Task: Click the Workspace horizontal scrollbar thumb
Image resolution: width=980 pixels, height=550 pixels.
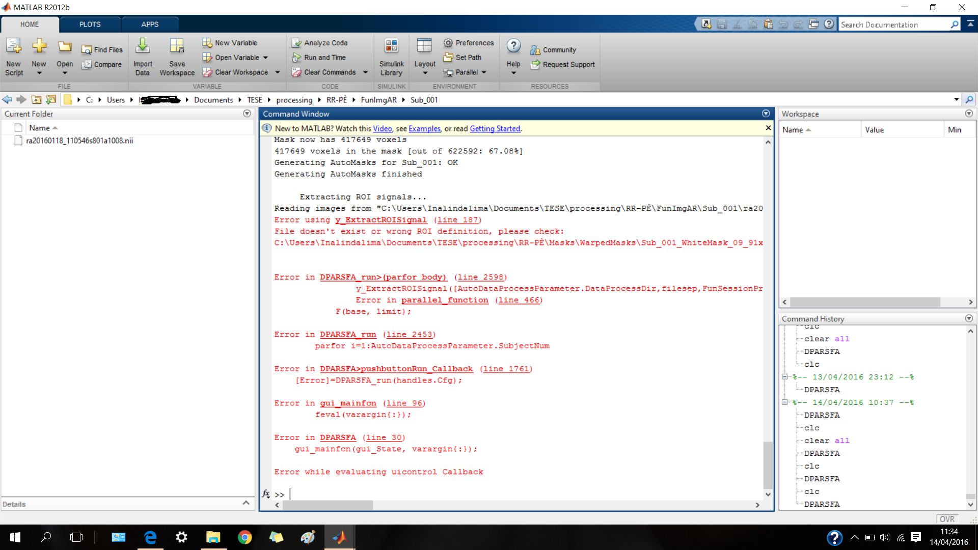Action: click(x=865, y=302)
